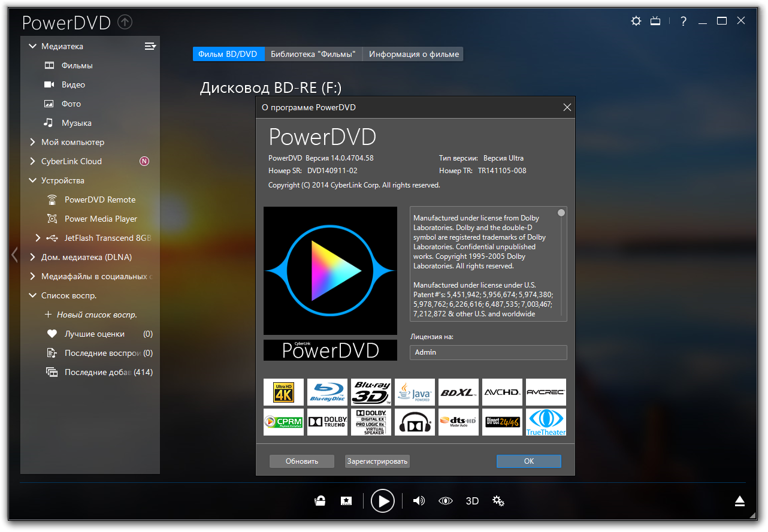Click the eject disc icon

point(740,501)
